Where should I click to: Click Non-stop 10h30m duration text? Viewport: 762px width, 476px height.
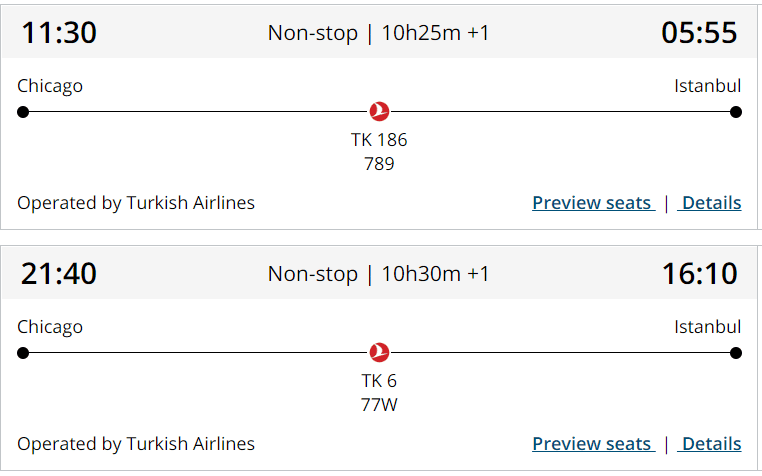click(379, 273)
